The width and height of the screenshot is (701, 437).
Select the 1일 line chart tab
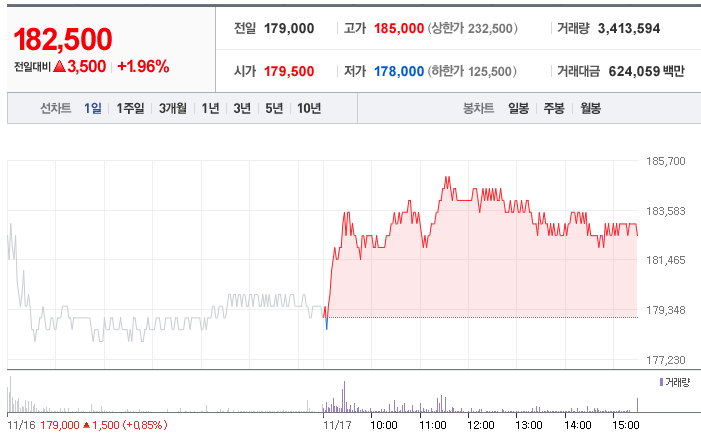(93, 108)
